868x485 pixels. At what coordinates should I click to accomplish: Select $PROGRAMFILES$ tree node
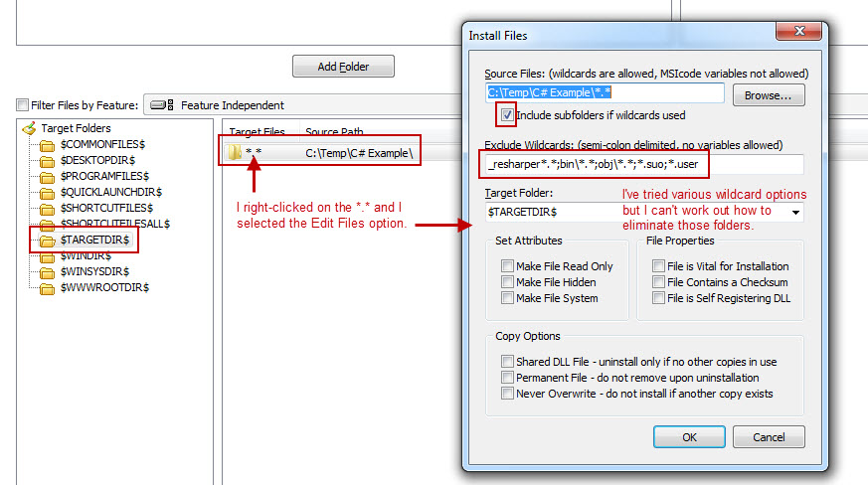[104, 176]
